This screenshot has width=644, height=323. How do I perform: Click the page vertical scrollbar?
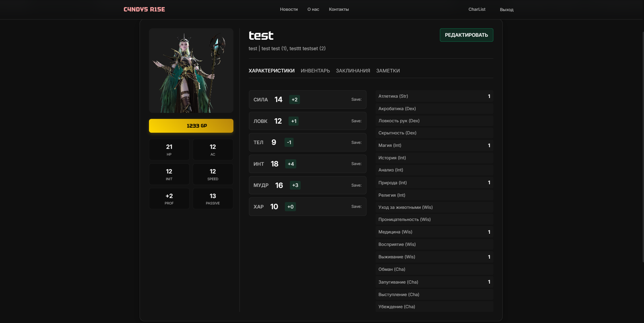click(x=643, y=147)
